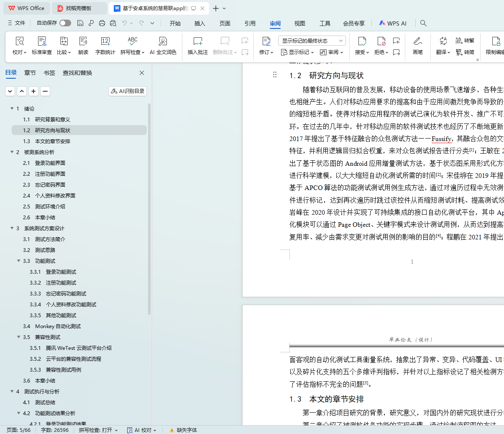The image size is (504, 434).
Task: Close the navigation pane
Action: pos(142,73)
